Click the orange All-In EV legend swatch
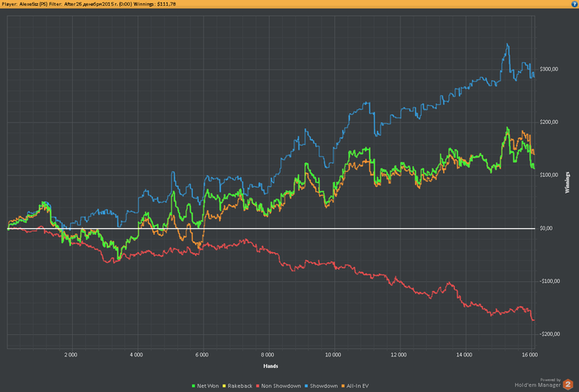The image size is (579, 392). (x=343, y=386)
